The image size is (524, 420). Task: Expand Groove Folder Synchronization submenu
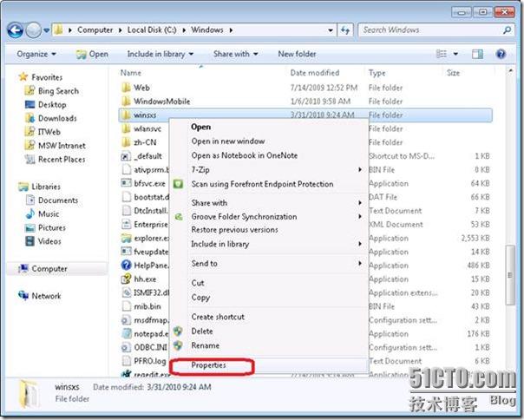pyautogui.click(x=360, y=217)
